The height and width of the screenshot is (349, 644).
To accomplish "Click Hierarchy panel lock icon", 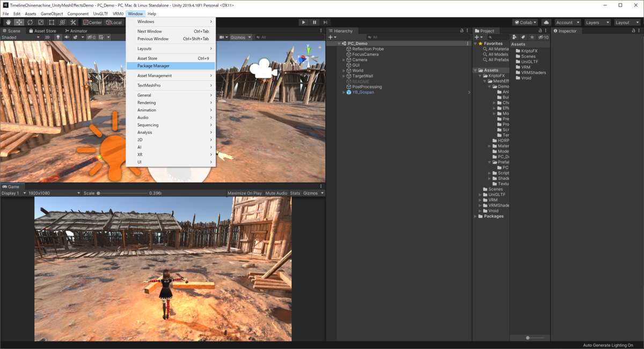I will pyautogui.click(x=462, y=31).
